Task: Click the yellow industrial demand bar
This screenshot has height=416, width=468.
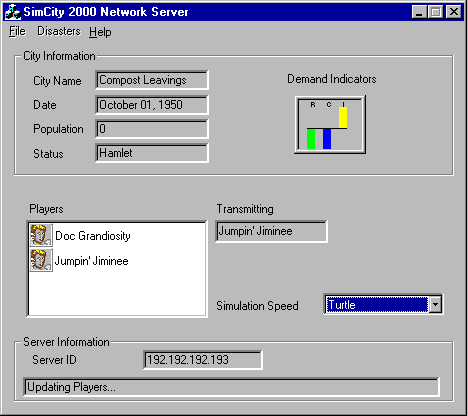Action: click(343, 117)
